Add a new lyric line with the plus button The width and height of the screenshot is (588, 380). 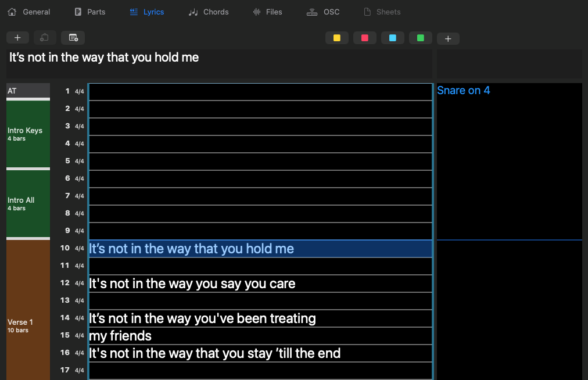pyautogui.click(x=17, y=37)
